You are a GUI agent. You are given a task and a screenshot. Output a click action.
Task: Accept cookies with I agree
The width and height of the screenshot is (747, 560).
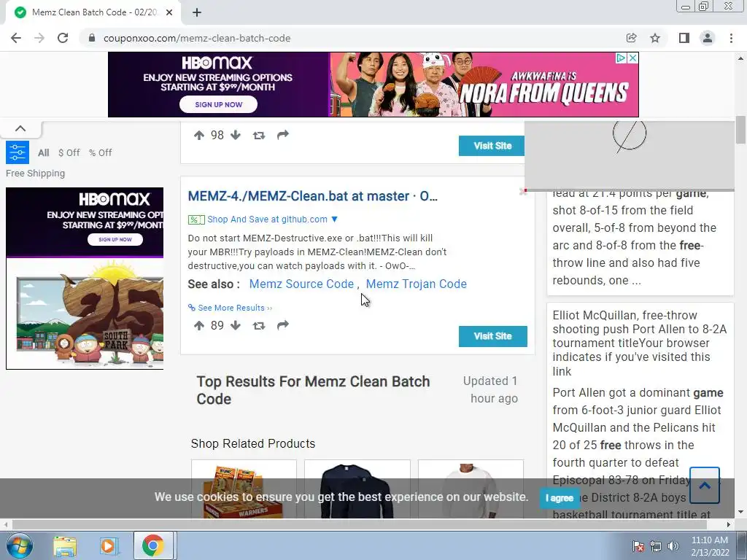(560, 498)
